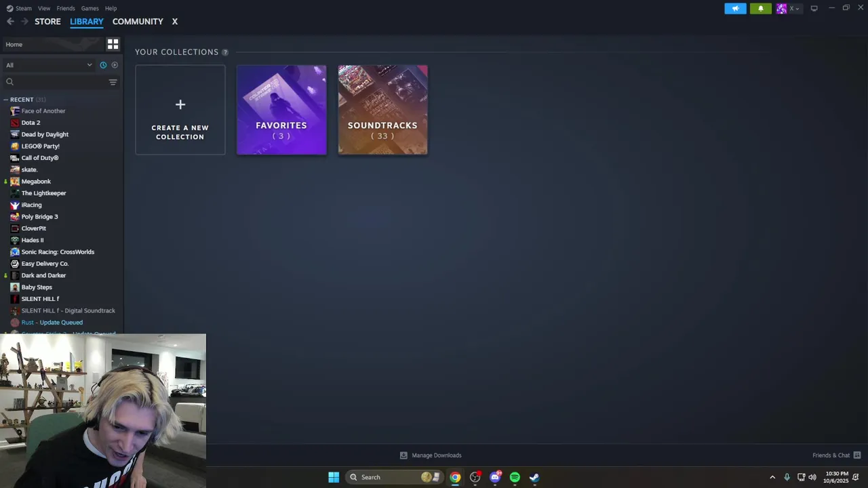
Task: Open the View menu
Action: (44, 8)
